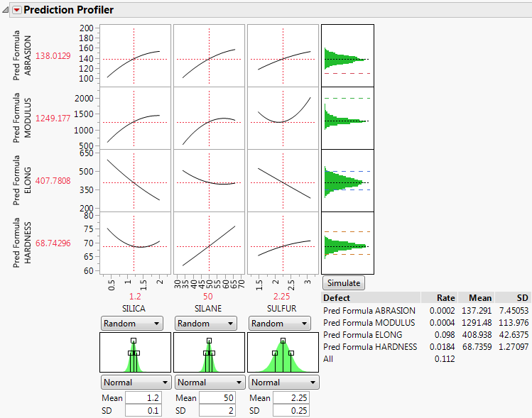Click the HARDNESS versus SILANE profile plot

[208, 243]
